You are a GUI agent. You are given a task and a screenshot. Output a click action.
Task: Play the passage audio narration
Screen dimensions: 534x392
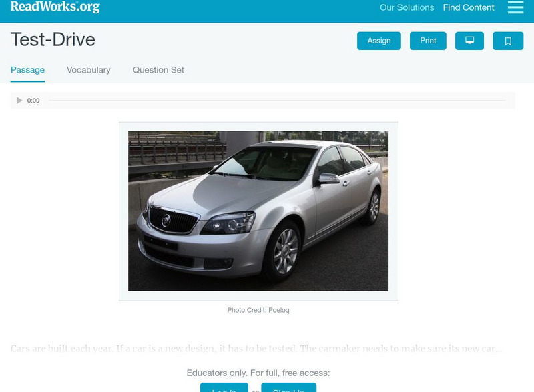tap(18, 100)
